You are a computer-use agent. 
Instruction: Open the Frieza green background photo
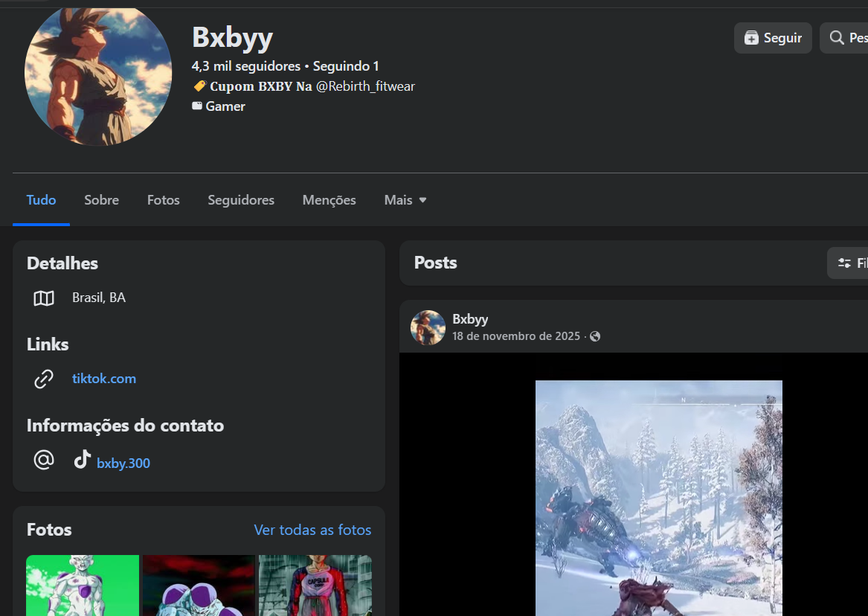pyautogui.click(x=83, y=585)
